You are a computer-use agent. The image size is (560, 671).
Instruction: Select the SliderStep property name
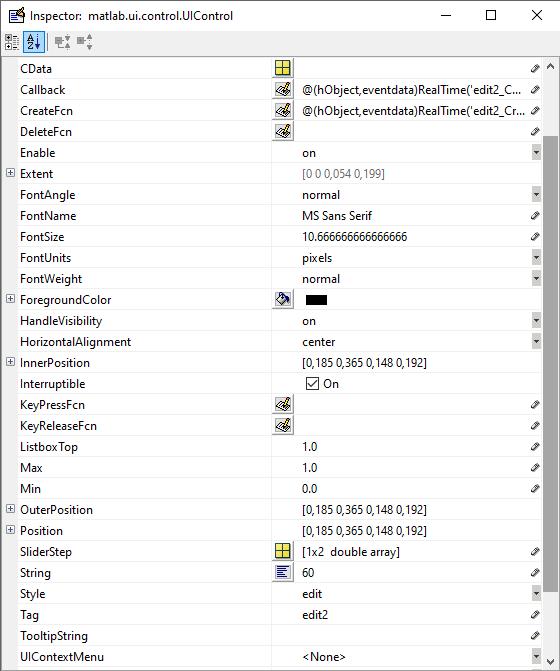46,552
